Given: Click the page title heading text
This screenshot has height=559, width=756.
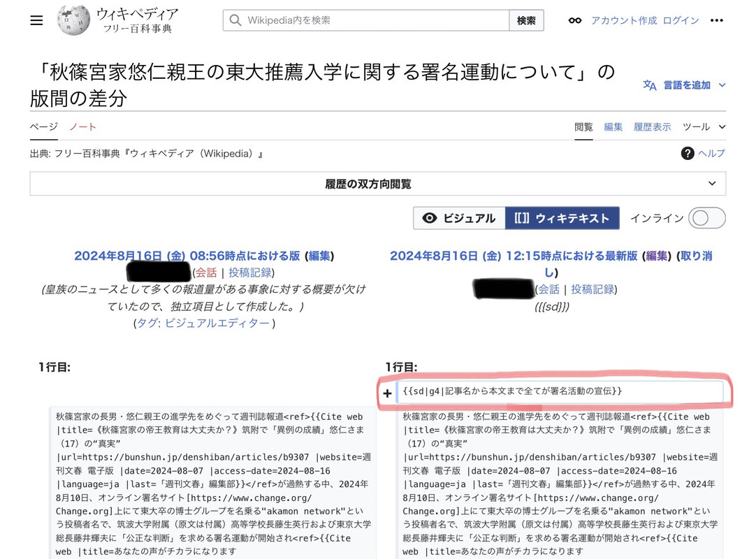Looking at the screenshot, I should pos(323,85).
